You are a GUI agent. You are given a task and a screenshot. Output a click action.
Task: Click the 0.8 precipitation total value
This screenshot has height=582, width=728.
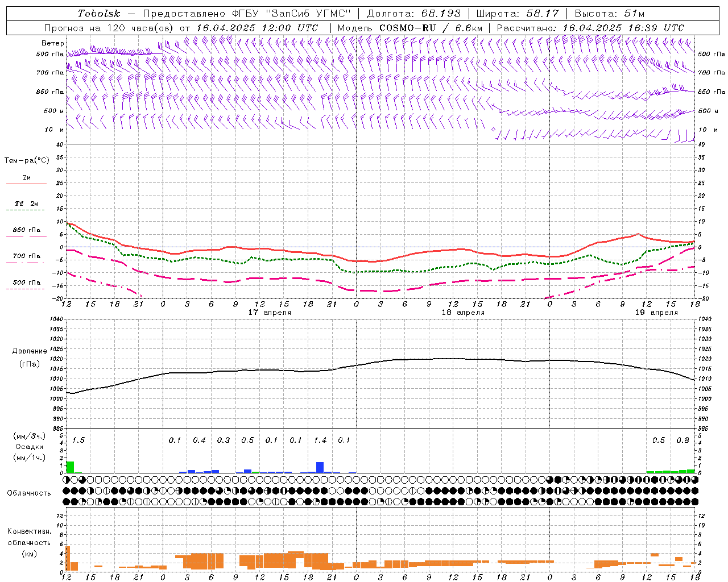(682, 440)
